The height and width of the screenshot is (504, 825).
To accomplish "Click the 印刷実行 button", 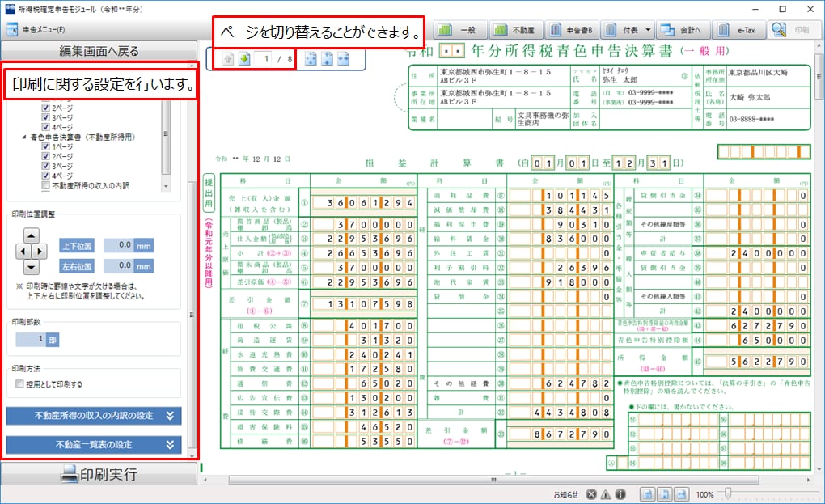I will pos(99,474).
